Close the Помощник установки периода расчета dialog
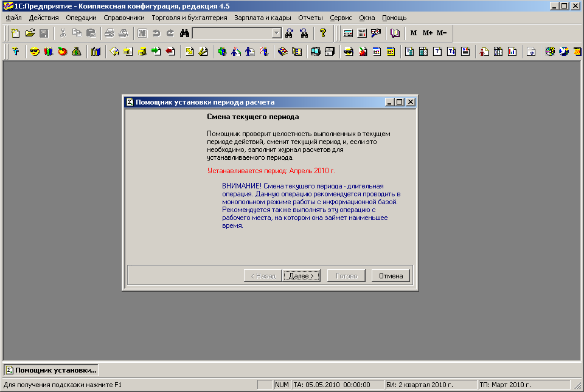Screen dimensions: 584x392 click(411, 102)
